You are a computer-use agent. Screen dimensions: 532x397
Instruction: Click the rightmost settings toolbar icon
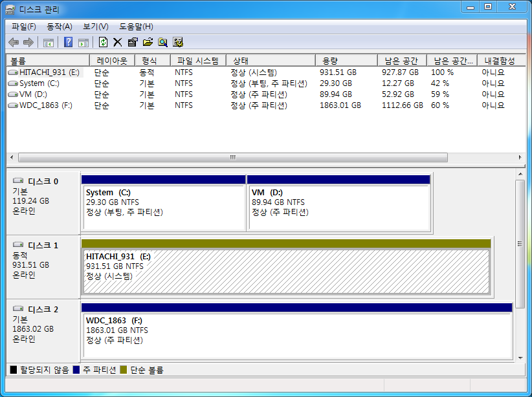(x=178, y=43)
